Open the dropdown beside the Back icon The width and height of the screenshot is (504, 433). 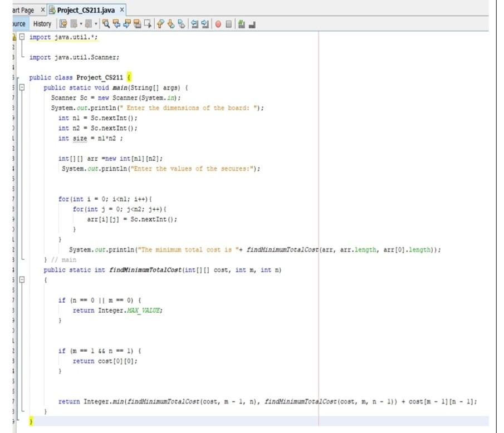[x=81, y=24]
